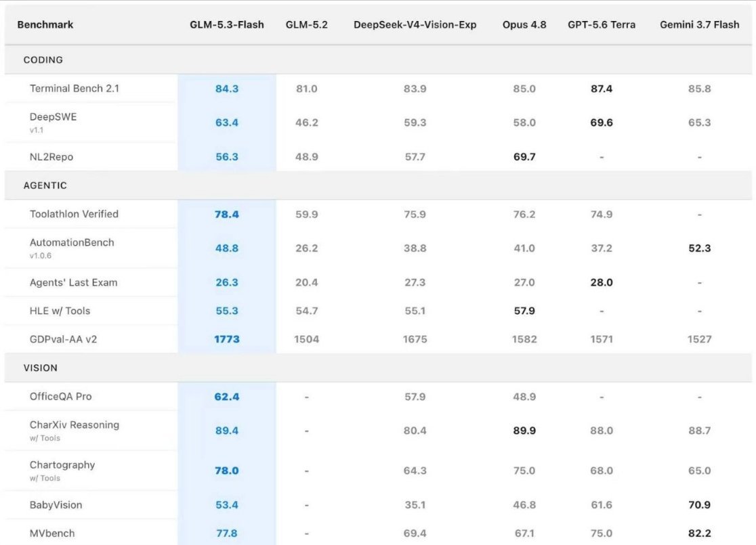Screen dimensions: 756x545
Task: Select the CharXiv Reasoning row label
Action: 75,424
